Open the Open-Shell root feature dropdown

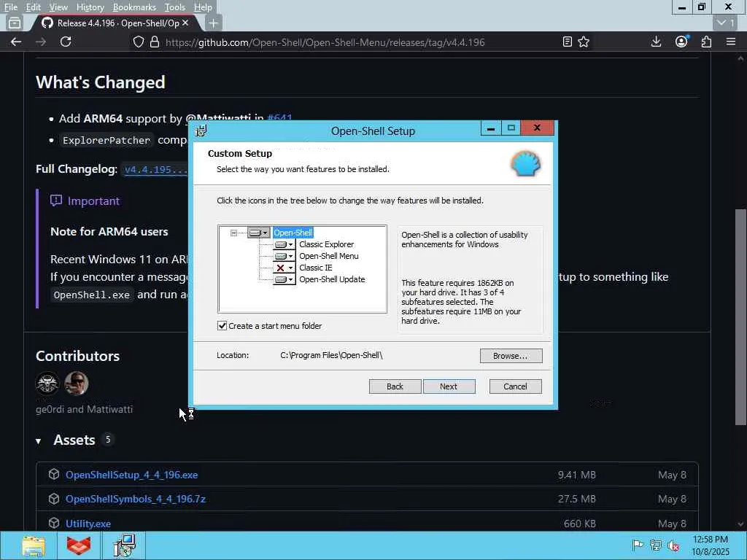[x=259, y=233]
